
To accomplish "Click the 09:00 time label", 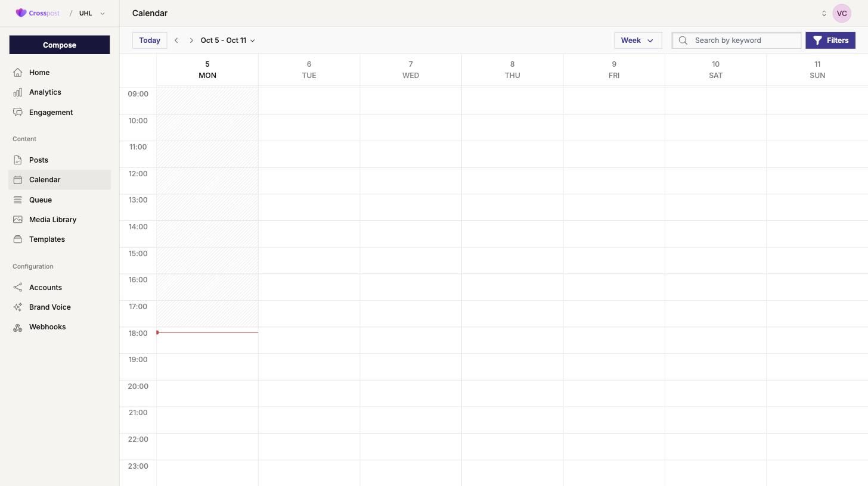I will click(x=138, y=94).
